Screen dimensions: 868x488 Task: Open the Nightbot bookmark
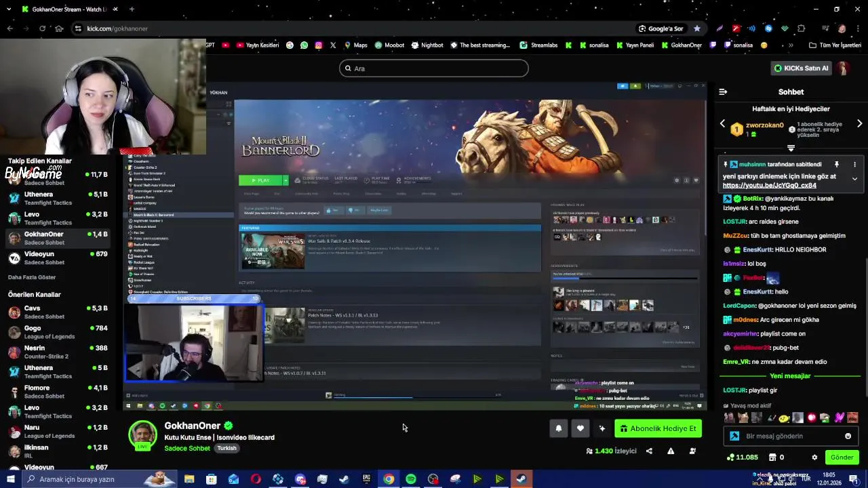427,45
